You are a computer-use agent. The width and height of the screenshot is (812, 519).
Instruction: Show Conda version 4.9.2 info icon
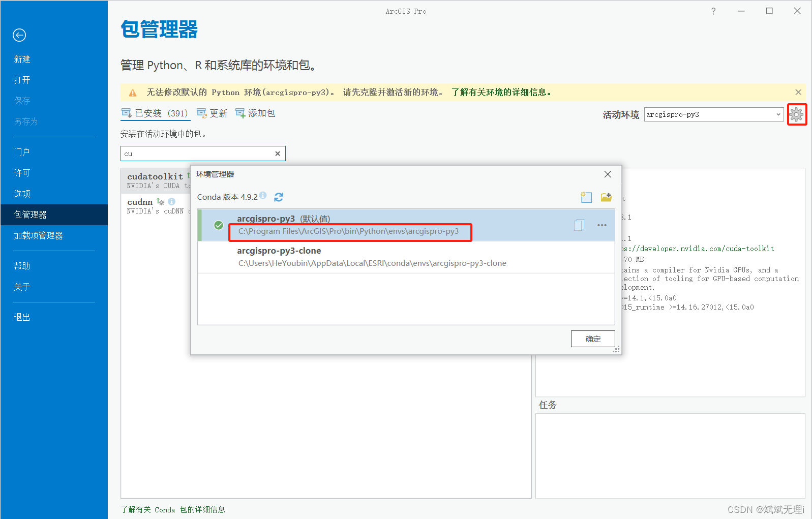click(x=263, y=195)
